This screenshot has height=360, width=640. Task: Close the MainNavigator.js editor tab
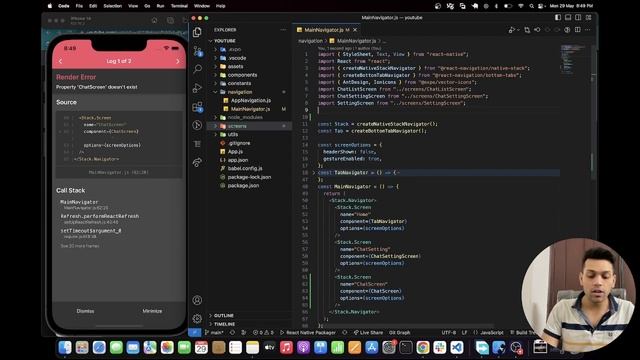point(355,30)
